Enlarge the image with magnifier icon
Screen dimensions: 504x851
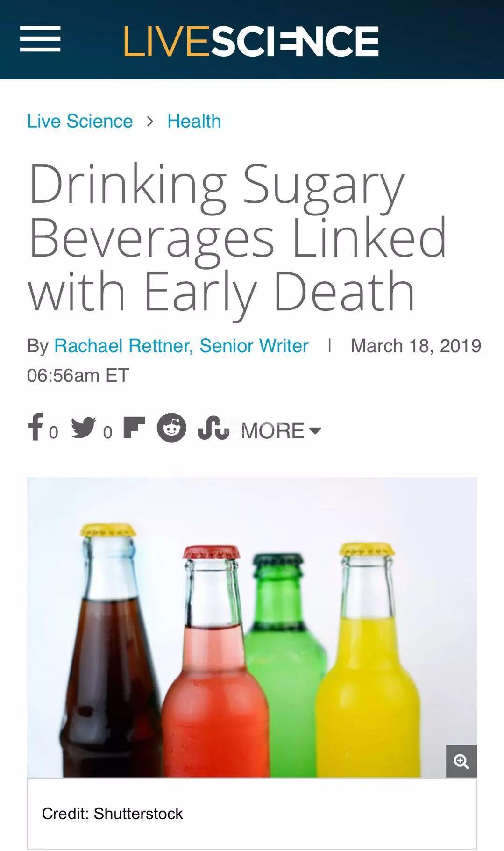click(461, 761)
